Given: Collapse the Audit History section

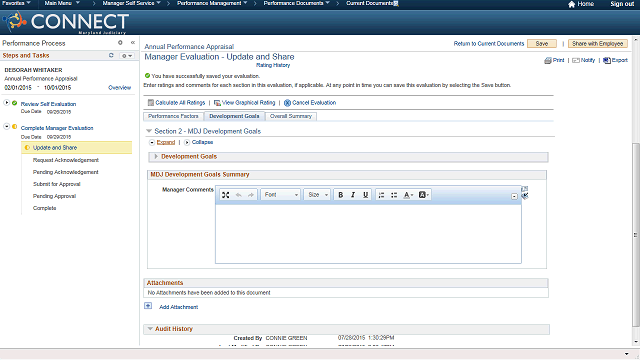Looking at the screenshot, I should 150,329.
